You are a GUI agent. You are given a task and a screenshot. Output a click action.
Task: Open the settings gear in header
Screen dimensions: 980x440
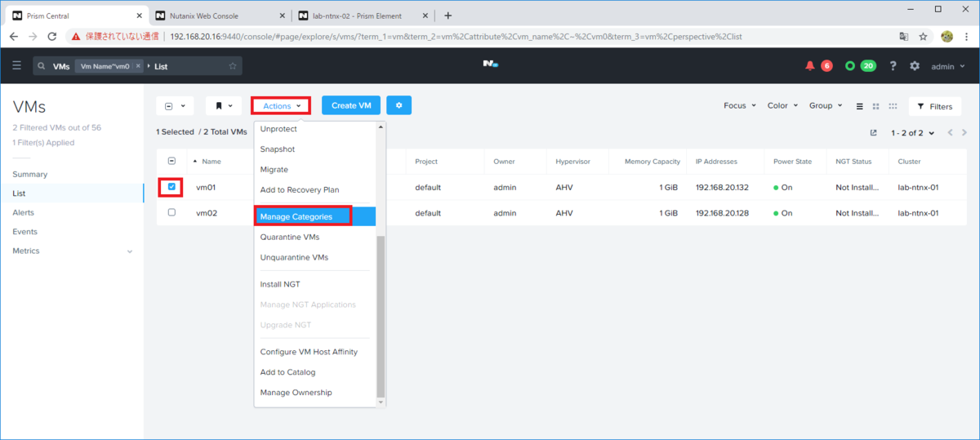pos(915,66)
